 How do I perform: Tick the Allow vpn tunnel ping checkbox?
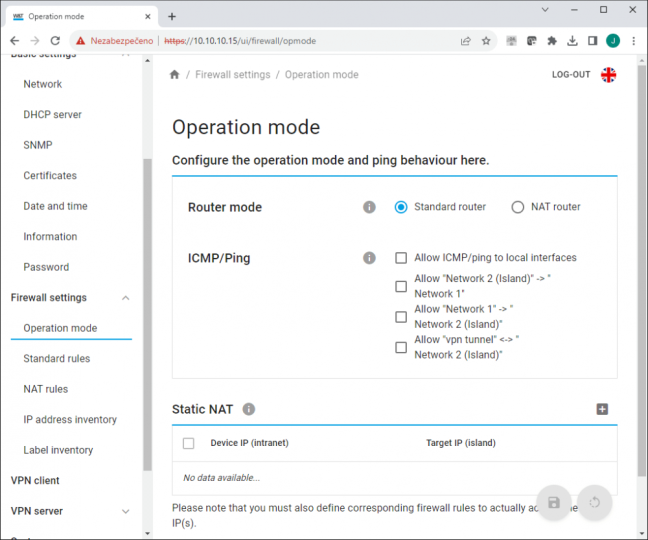pyautogui.click(x=401, y=347)
